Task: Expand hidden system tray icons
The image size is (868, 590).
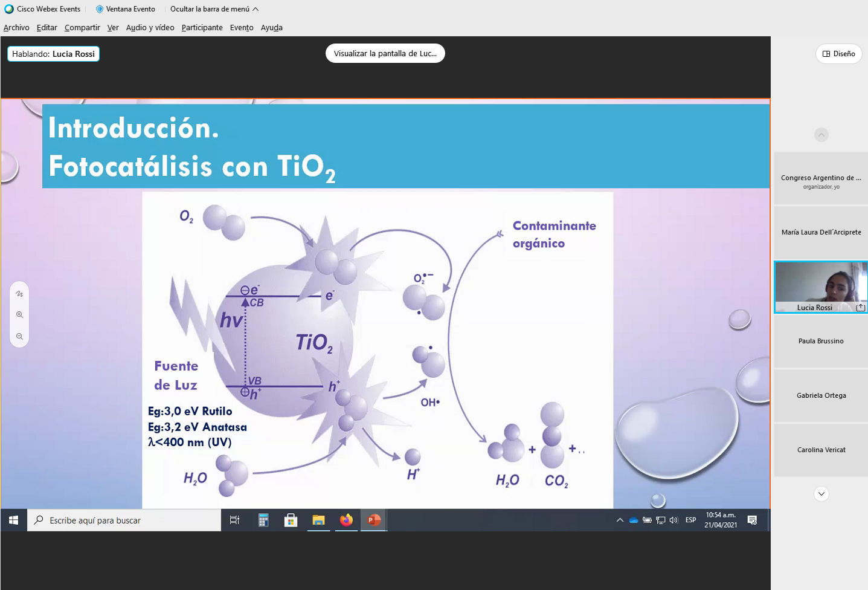Action: pos(620,520)
